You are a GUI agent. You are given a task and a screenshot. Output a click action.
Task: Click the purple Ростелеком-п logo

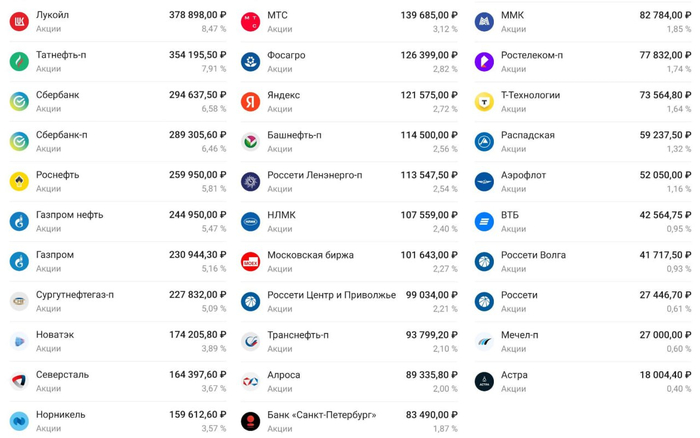tap(484, 62)
